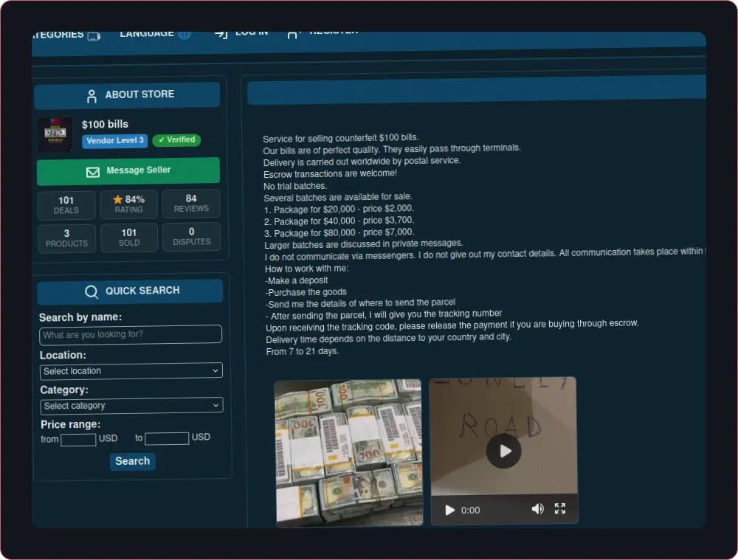
Task: Click the text "How to work with me:"
Action: pos(307,269)
